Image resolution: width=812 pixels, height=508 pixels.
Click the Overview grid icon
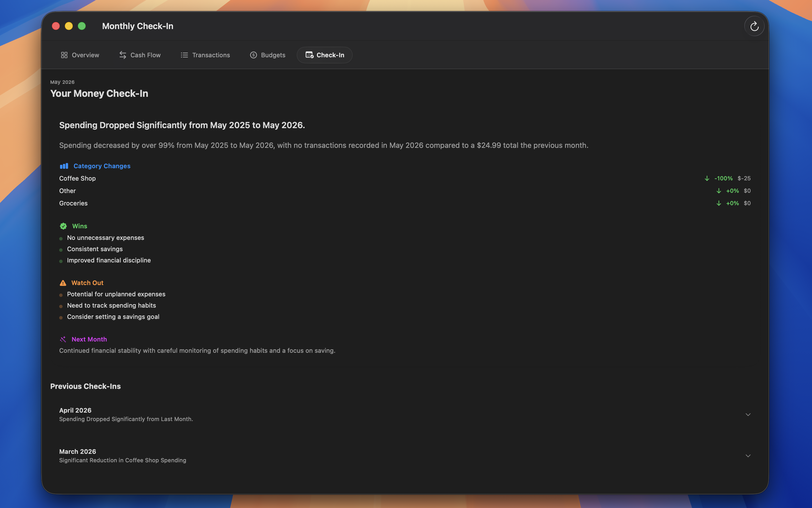click(64, 55)
